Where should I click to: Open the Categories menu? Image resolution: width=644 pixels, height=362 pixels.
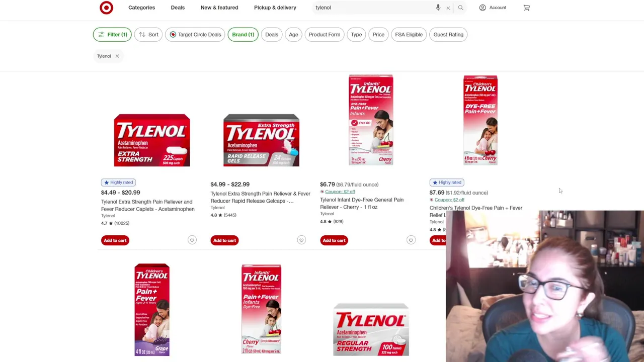click(141, 8)
